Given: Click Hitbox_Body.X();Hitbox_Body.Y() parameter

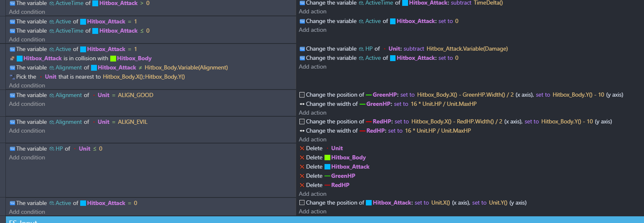Looking at the screenshot, I should (144, 77).
